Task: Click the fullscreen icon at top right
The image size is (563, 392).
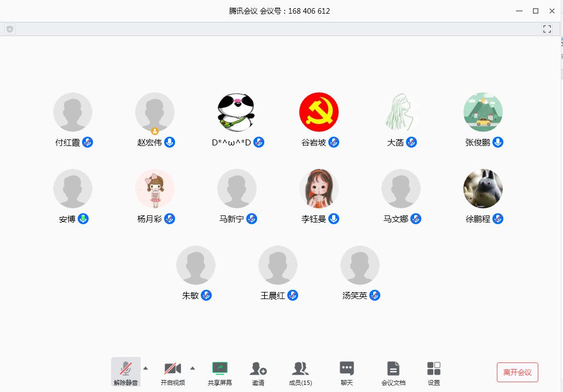Action: click(547, 29)
